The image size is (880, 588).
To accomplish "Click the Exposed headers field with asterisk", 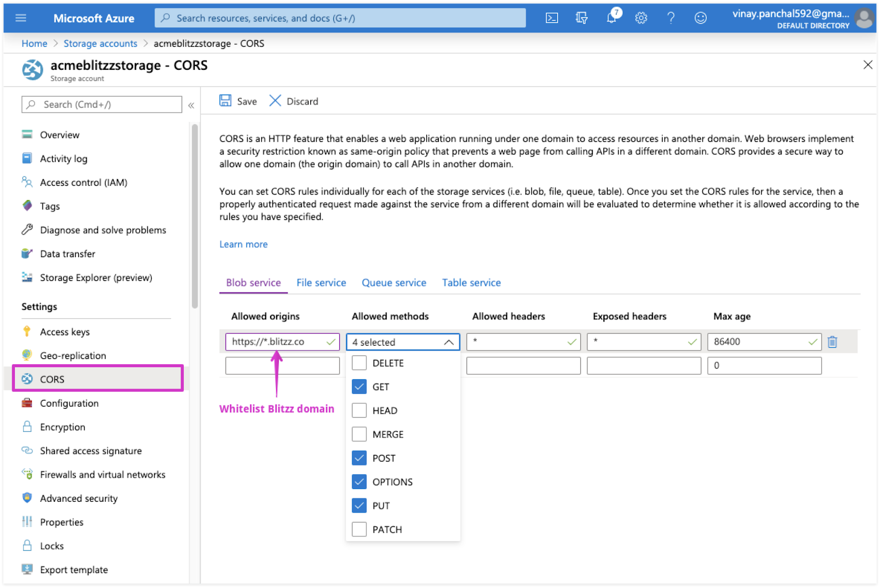I will [644, 342].
